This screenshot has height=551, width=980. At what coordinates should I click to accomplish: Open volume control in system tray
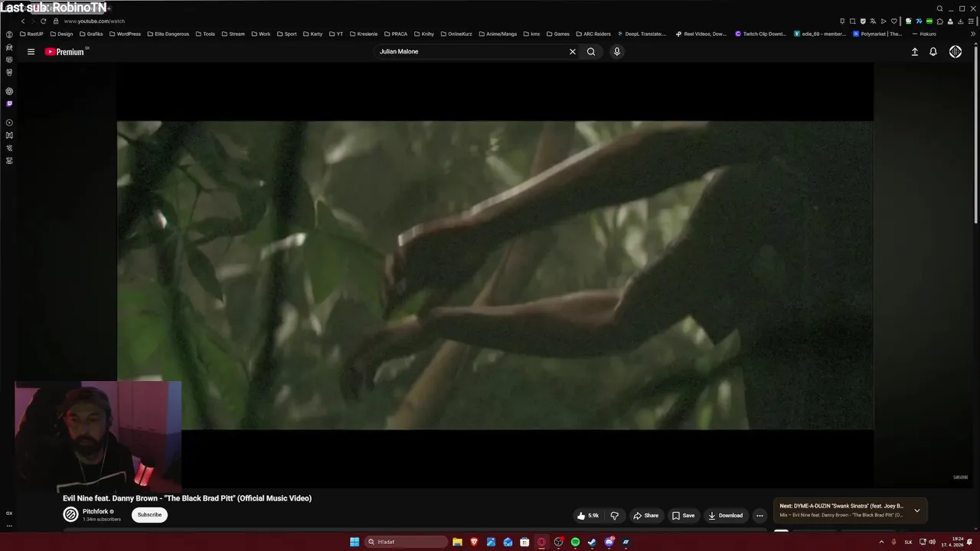[x=933, y=542]
